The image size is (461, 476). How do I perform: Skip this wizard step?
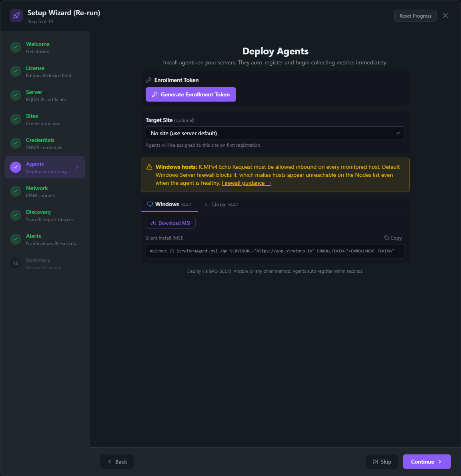[x=382, y=462]
